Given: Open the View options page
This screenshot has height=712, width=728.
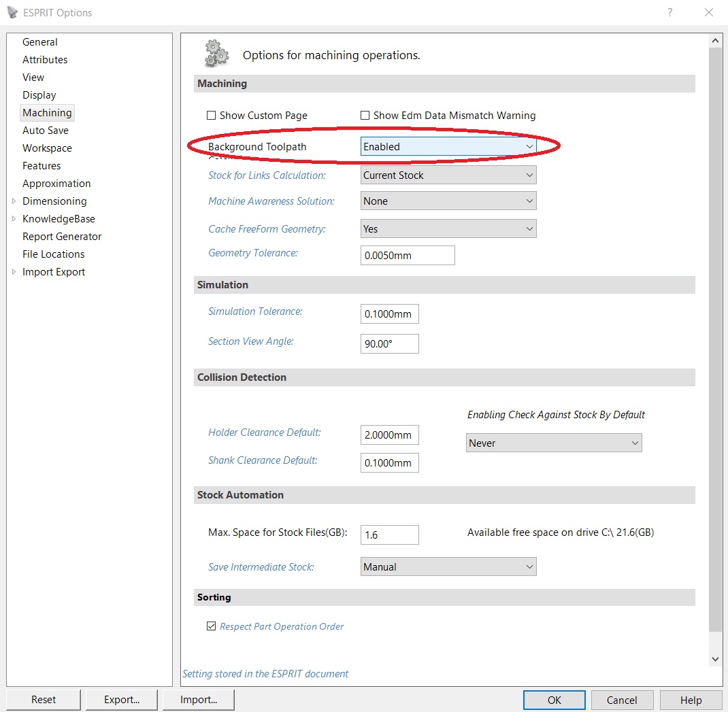Looking at the screenshot, I should 33,77.
